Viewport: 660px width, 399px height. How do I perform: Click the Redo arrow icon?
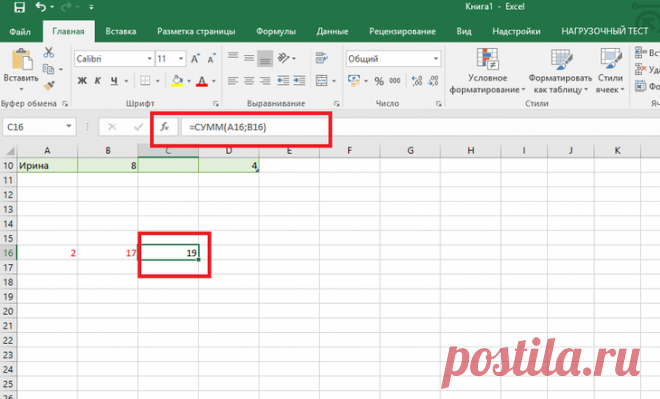click(66, 7)
